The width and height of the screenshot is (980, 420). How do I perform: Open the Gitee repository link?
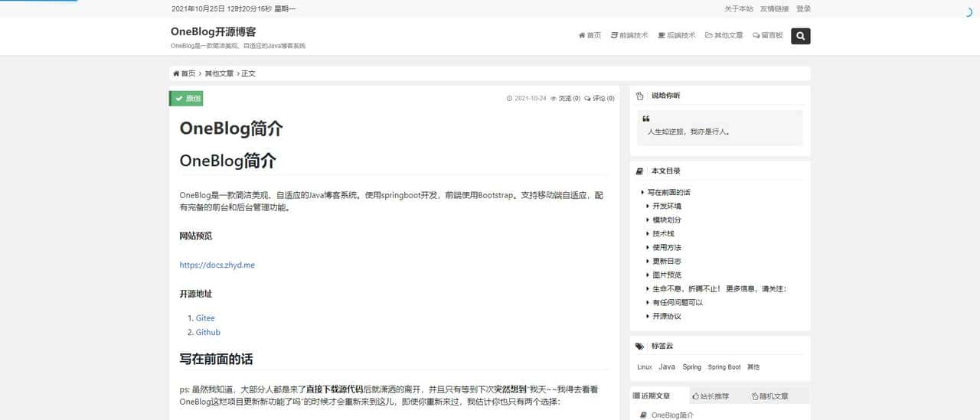(x=205, y=318)
